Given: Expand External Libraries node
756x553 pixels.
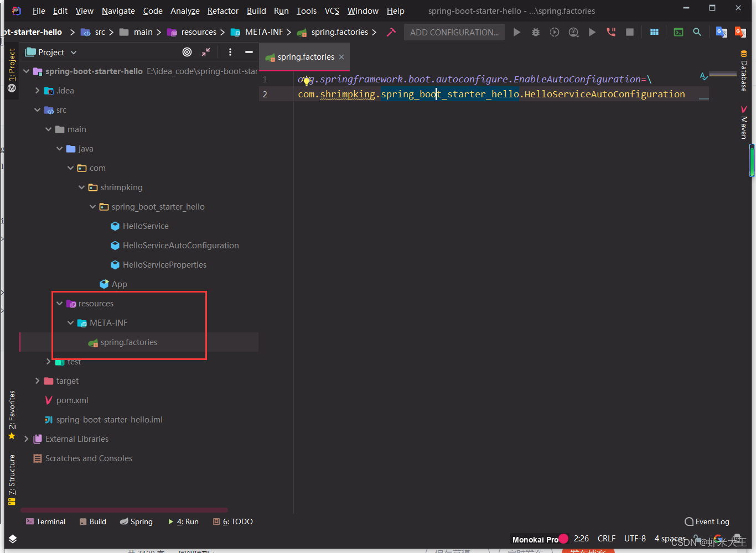Looking at the screenshot, I should [x=27, y=439].
